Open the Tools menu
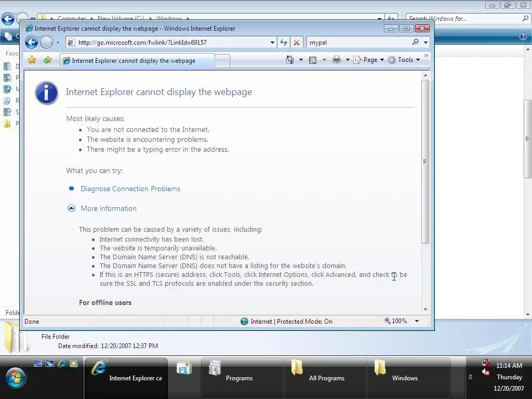Image resolution: width=532 pixels, height=399 pixels. [x=404, y=60]
